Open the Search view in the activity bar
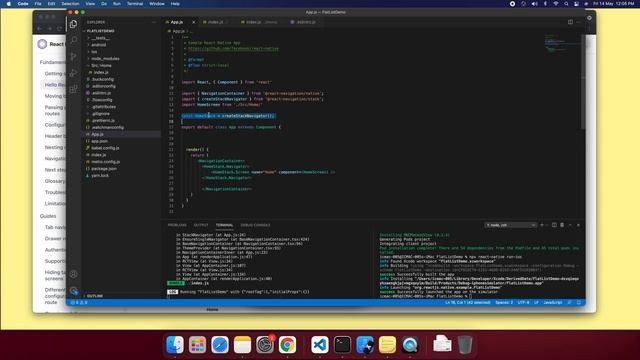The image size is (640, 360). 73,40
